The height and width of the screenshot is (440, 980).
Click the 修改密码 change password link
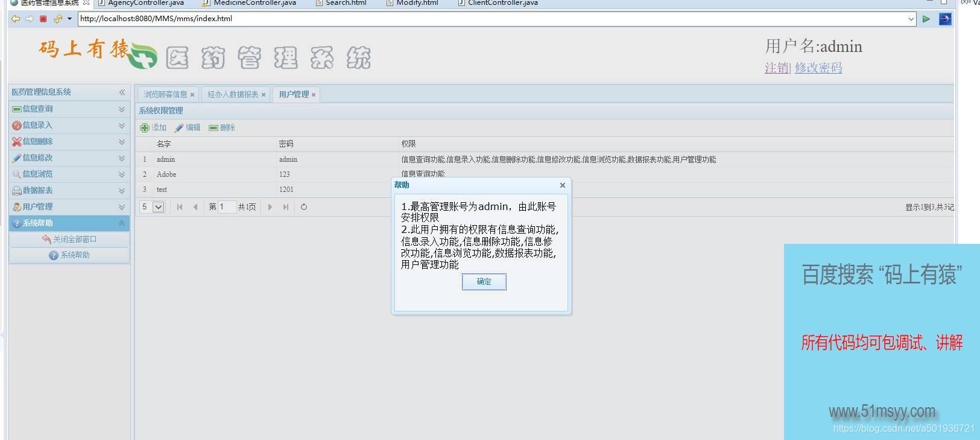point(818,68)
